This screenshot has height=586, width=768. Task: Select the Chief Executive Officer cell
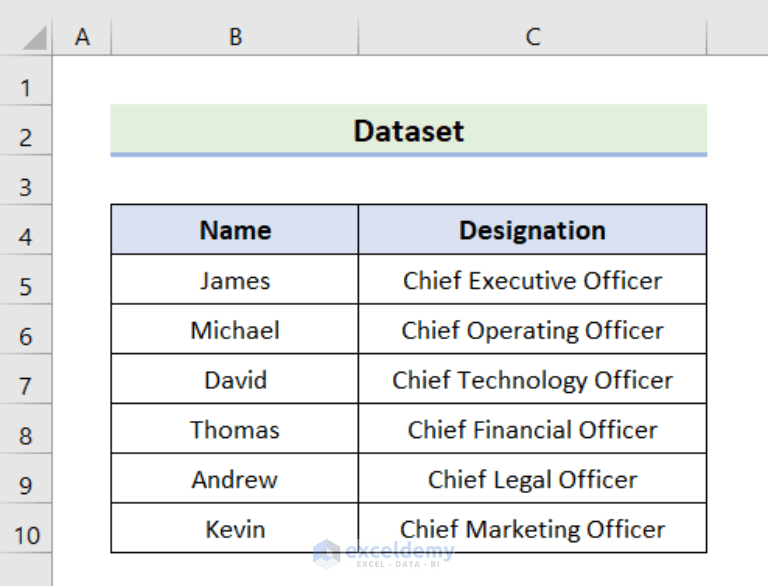click(532, 280)
